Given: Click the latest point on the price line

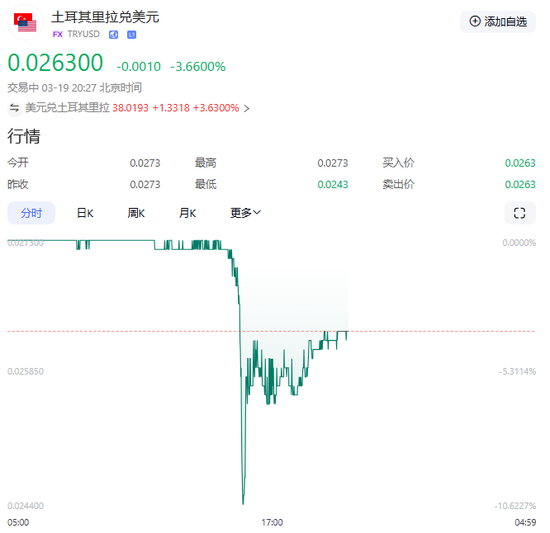Looking at the screenshot, I should click(347, 331).
